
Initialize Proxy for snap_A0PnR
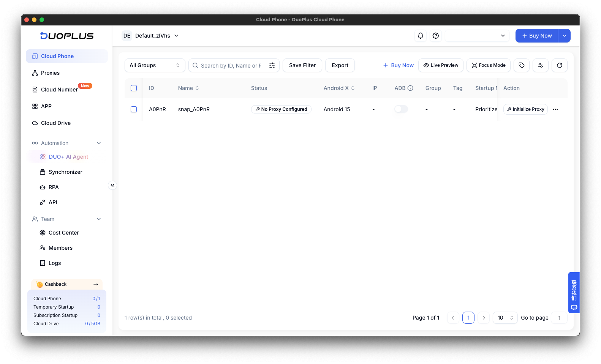pyautogui.click(x=525, y=109)
